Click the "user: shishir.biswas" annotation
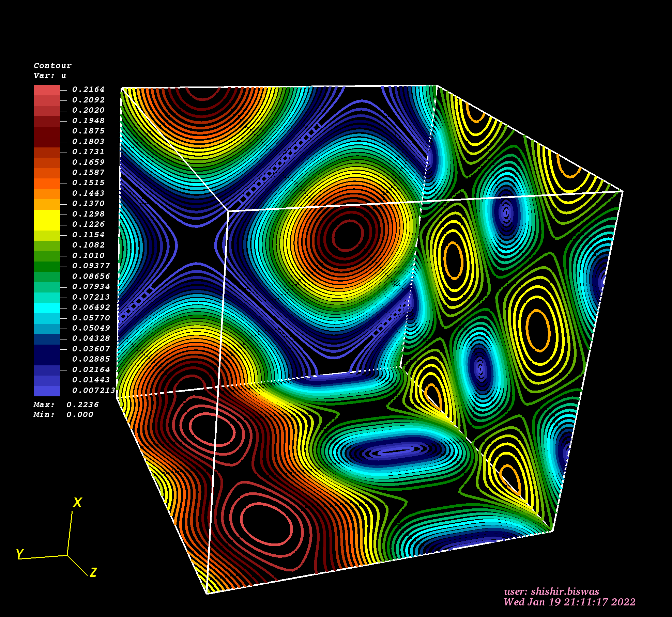The width and height of the screenshot is (672, 617). 551,591
